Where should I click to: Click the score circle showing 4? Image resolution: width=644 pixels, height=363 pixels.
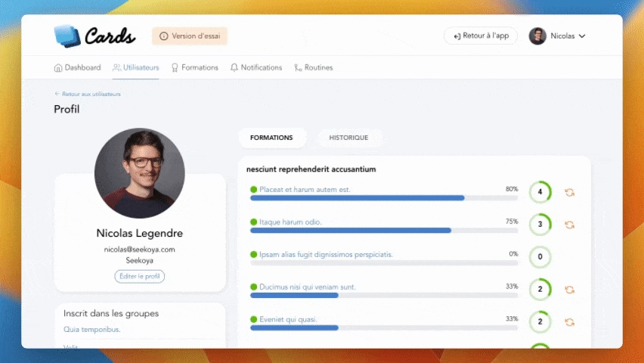540,192
